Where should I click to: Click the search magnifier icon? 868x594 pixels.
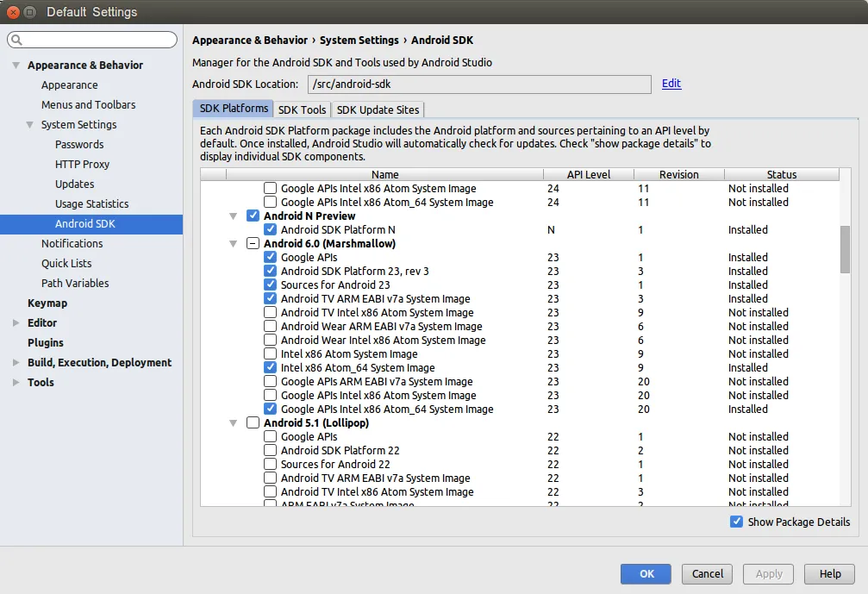(x=17, y=41)
